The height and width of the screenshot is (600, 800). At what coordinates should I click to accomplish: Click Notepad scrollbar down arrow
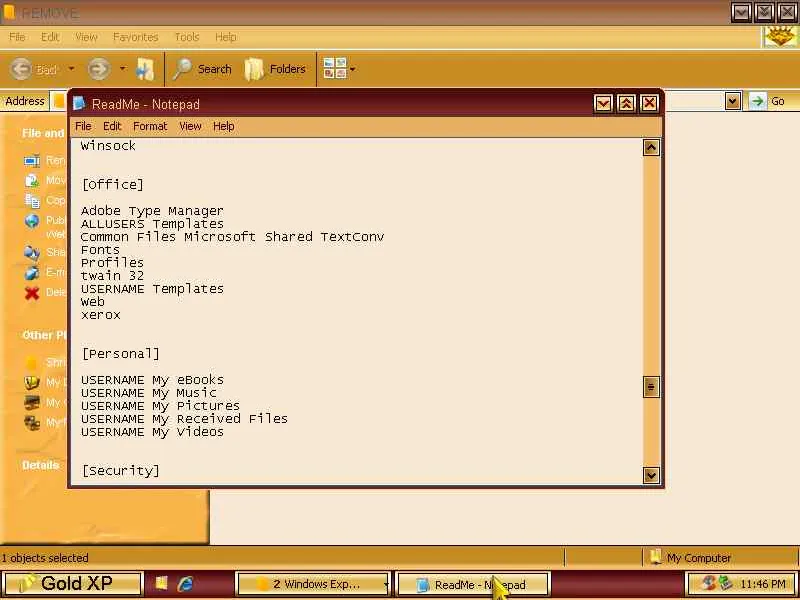point(651,476)
